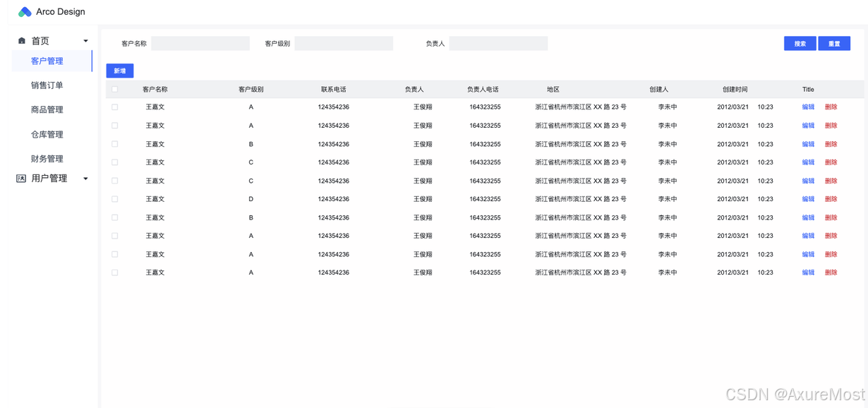The height and width of the screenshot is (408, 868).
Task: Click the 客户名称 input field
Action: 200,43
